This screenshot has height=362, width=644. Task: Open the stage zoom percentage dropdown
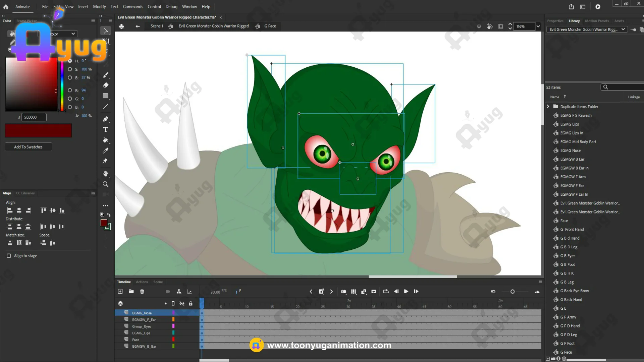pyautogui.click(x=538, y=26)
